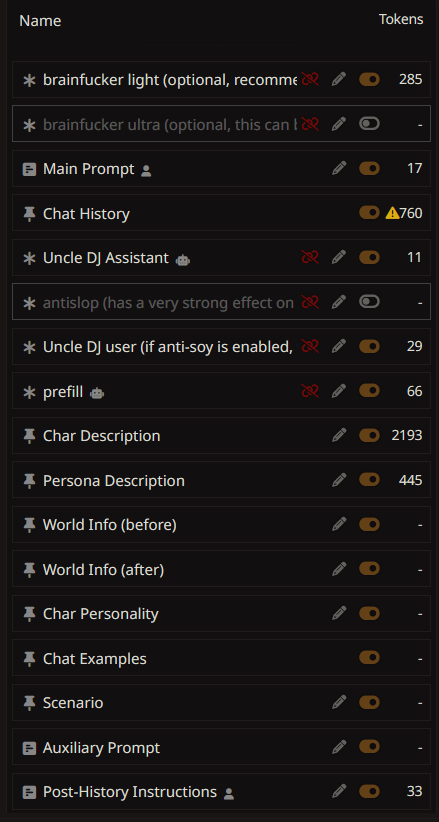Edit Persona Description via pencil icon

339,480
